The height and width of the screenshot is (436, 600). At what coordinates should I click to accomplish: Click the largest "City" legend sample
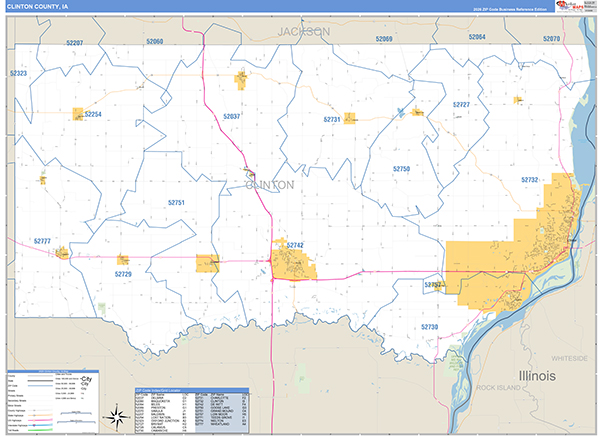pos(86,379)
